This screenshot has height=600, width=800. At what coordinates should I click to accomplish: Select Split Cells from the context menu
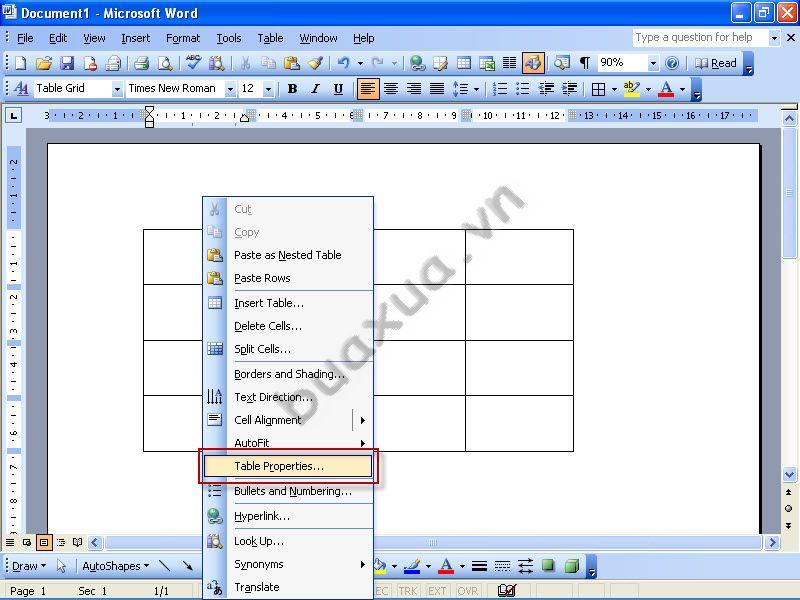288,349
